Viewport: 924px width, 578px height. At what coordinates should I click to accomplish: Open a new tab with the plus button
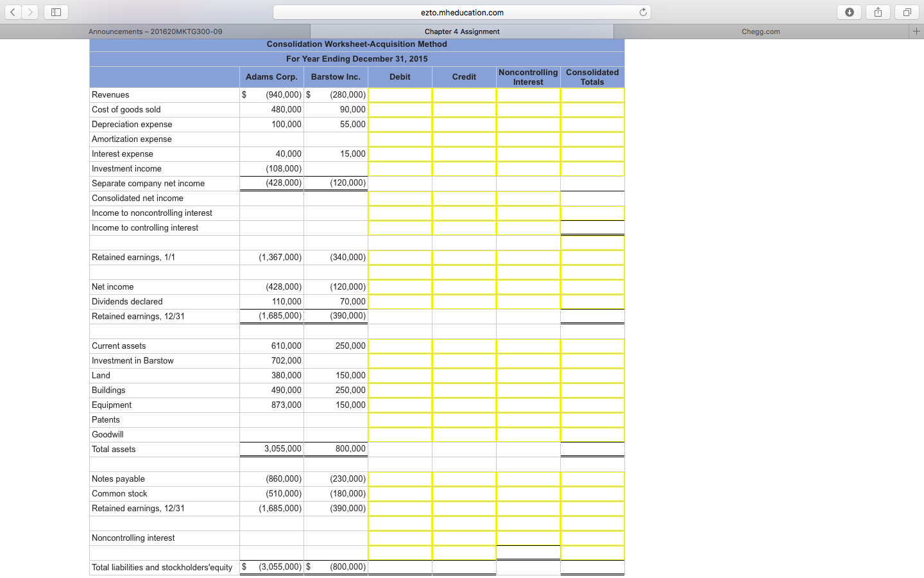point(916,31)
